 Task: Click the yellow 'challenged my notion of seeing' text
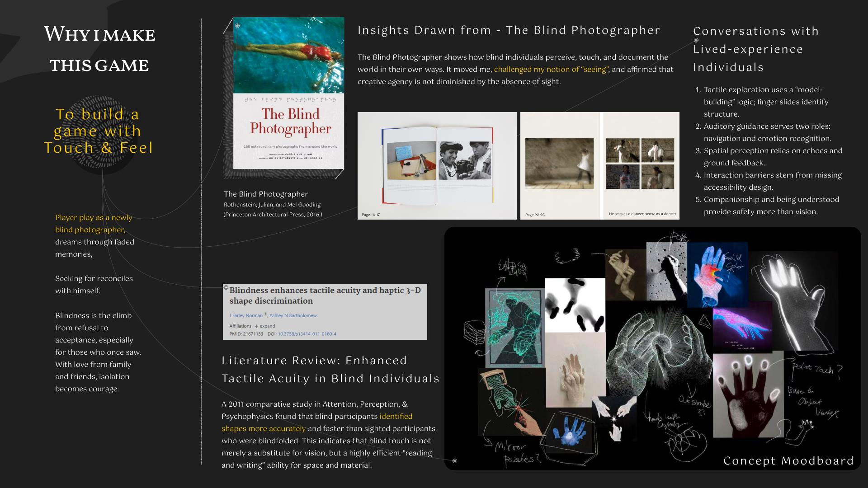click(551, 69)
